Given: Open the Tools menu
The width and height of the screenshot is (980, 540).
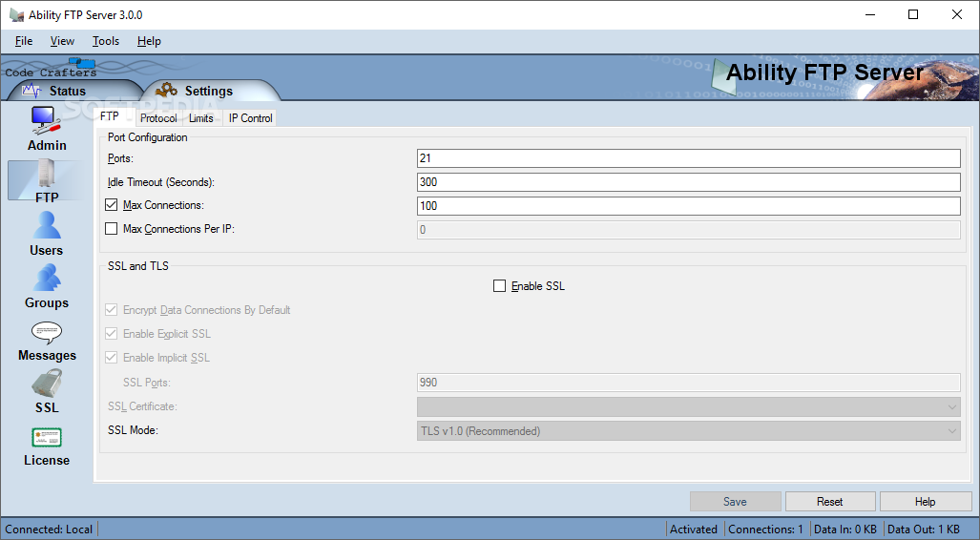Looking at the screenshot, I should tap(106, 41).
